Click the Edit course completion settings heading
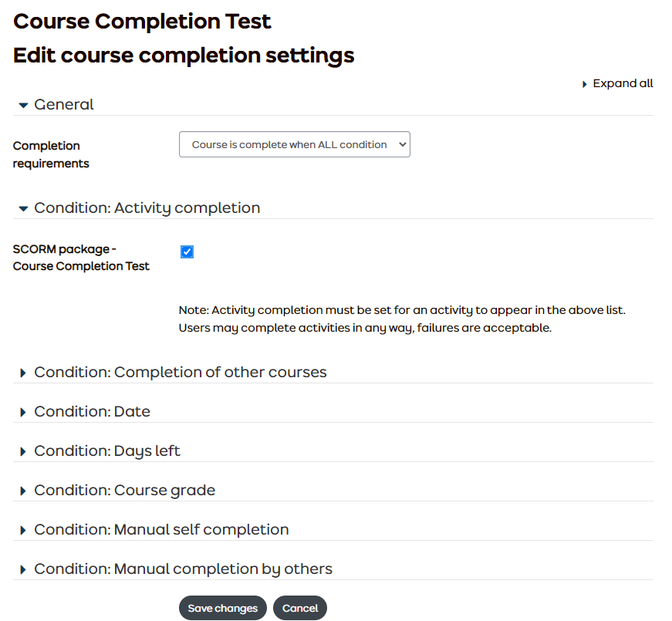672x621 pixels. [x=183, y=55]
